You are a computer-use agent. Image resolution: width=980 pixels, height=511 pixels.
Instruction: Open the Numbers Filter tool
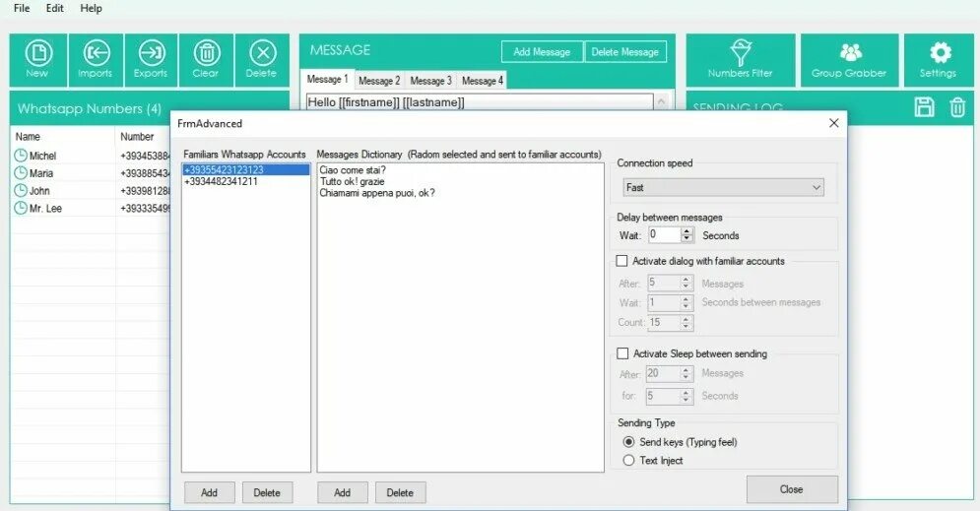tap(741, 60)
